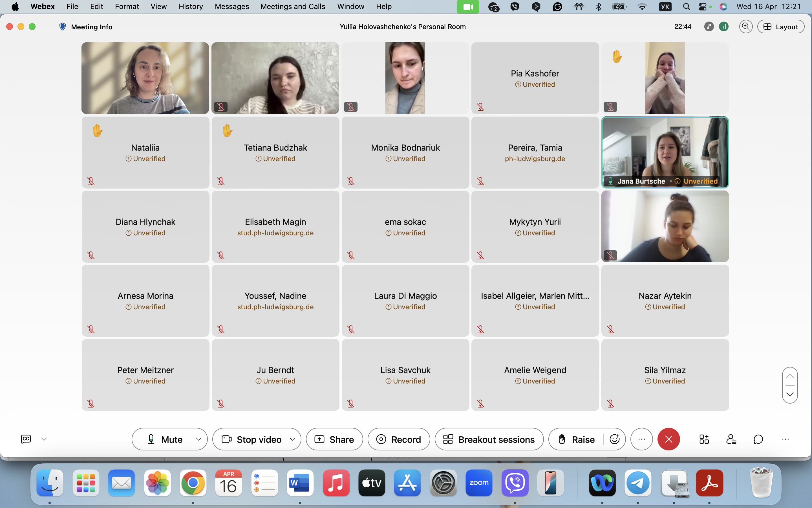Expand the captions options chevron

coord(44,439)
